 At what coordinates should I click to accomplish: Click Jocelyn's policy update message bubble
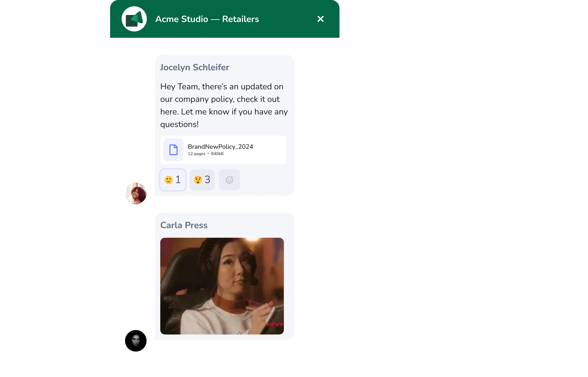click(224, 105)
